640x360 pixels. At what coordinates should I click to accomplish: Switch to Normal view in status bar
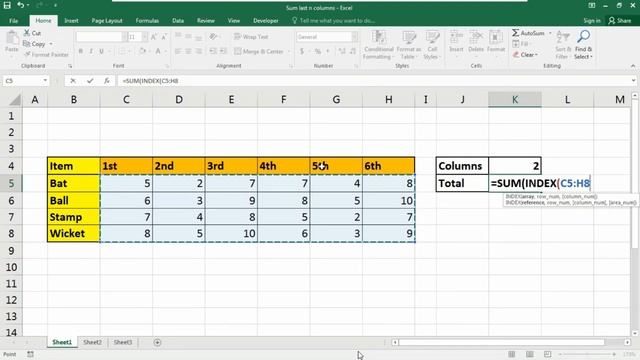511,354
